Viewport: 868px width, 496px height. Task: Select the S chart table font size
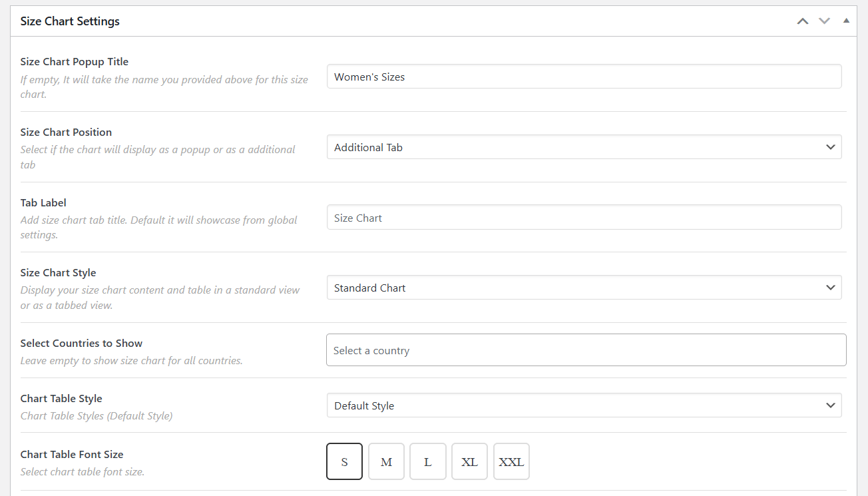pos(344,461)
